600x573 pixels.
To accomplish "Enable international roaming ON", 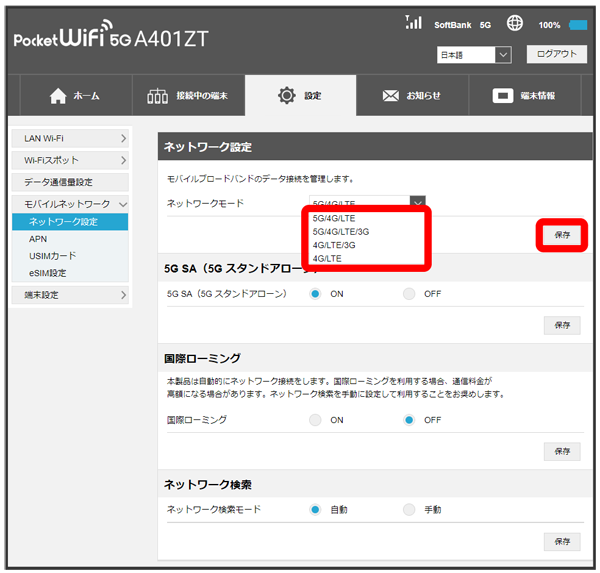I will pyautogui.click(x=315, y=420).
